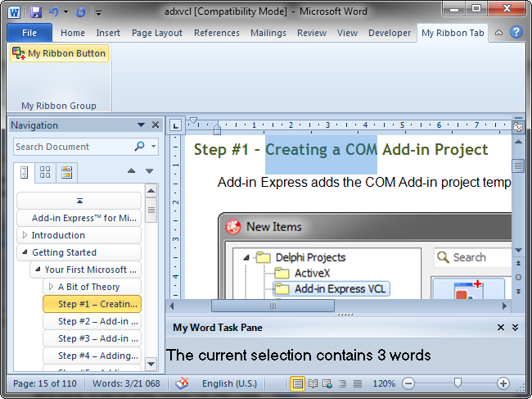Image resolution: width=532 pixels, height=399 pixels.
Task: Minimize the ribbon with the caret icon
Action: tap(498, 33)
